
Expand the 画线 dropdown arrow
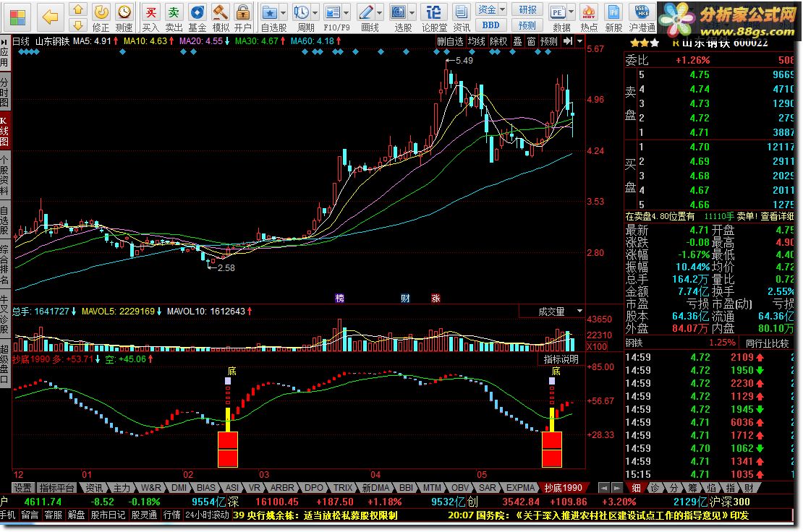(379, 12)
